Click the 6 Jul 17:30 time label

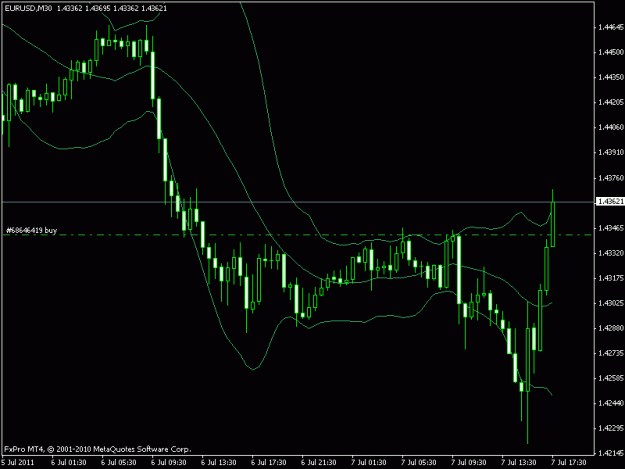pyautogui.click(x=269, y=463)
